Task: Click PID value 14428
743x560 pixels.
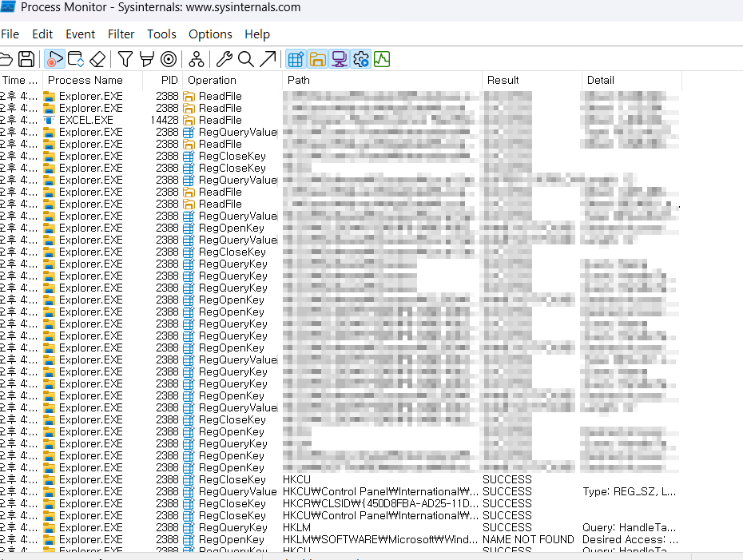Action: tap(165, 121)
